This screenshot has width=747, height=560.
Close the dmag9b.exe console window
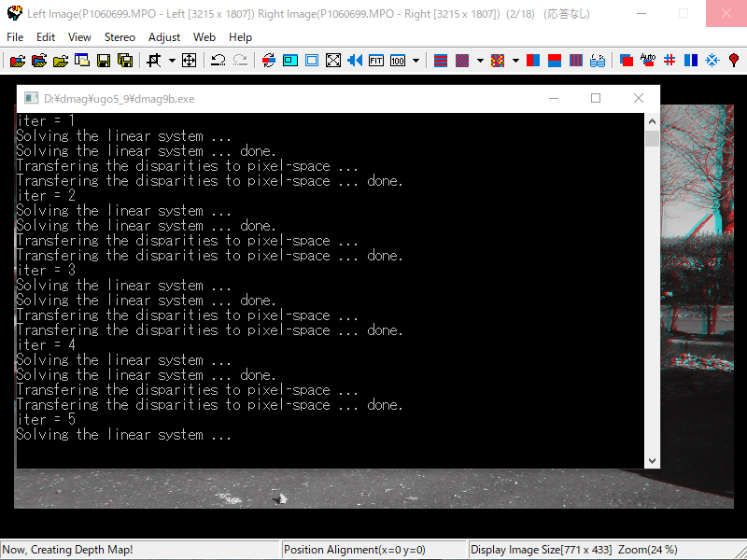pyautogui.click(x=639, y=98)
